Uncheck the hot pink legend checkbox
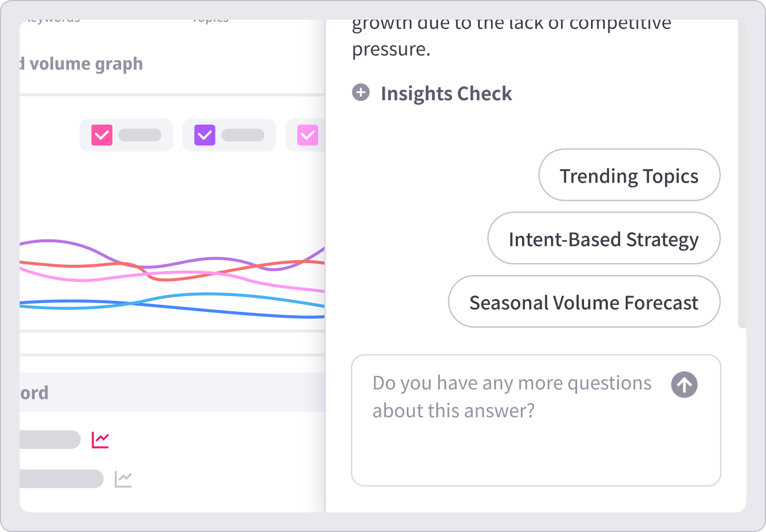 [x=102, y=135]
